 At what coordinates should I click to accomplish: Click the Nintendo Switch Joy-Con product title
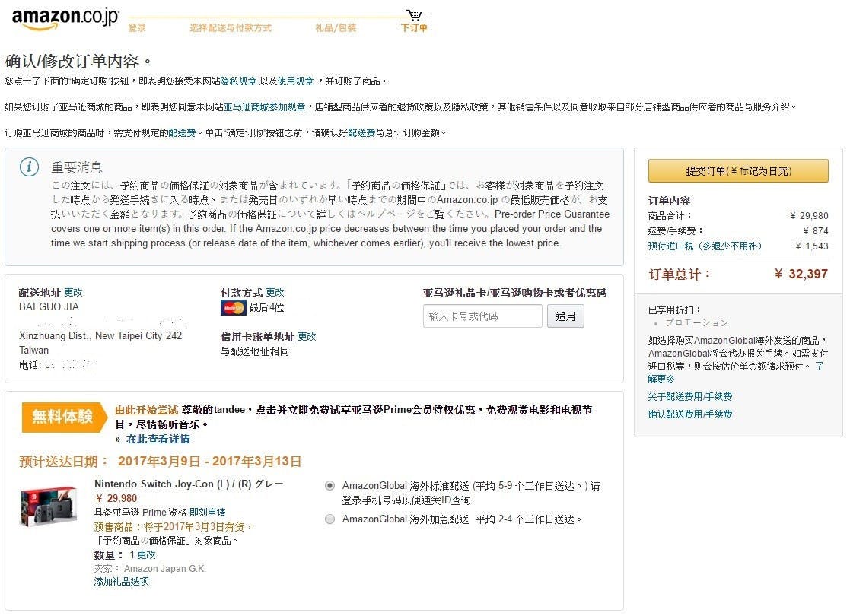click(x=189, y=484)
